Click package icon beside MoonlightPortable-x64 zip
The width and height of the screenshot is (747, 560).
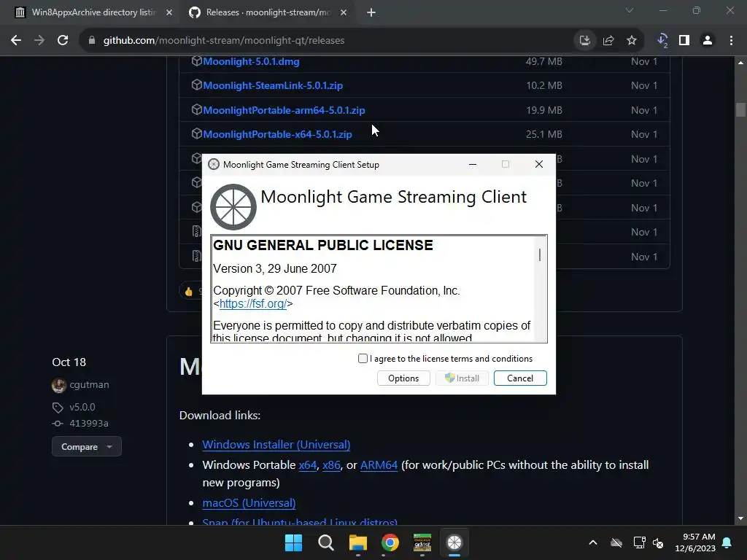point(196,134)
